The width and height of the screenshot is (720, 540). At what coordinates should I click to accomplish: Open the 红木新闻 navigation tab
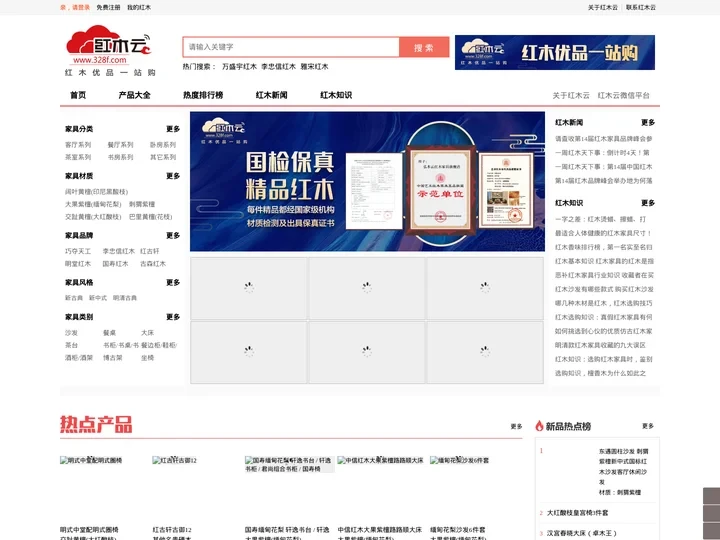(x=271, y=95)
